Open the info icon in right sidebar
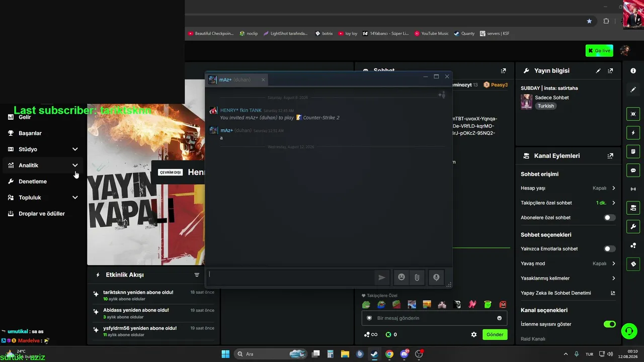 633,71
